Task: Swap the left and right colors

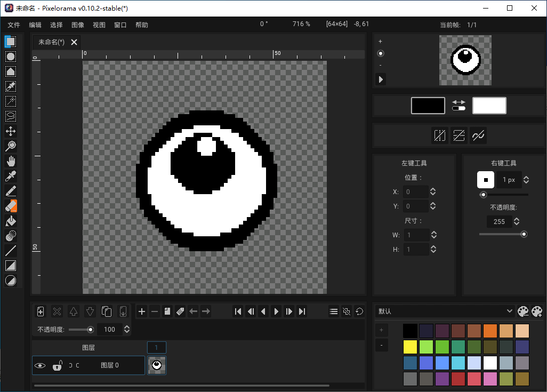Action: 458,102
